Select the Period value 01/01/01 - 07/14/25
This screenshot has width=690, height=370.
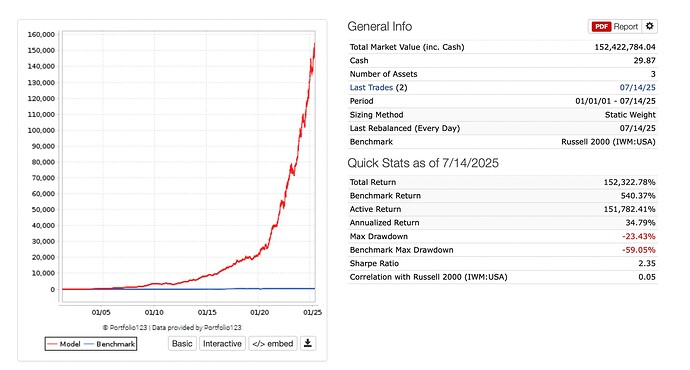pos(615,101)
